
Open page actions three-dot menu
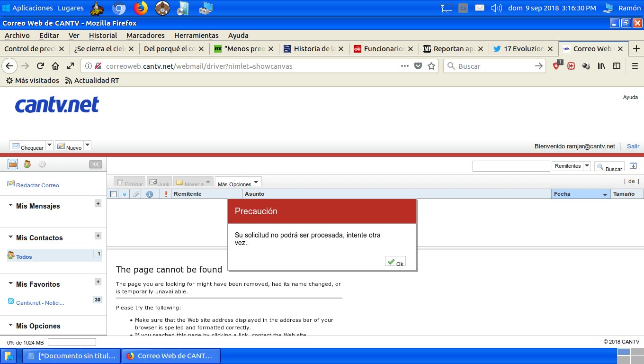[x=405, y=66]
